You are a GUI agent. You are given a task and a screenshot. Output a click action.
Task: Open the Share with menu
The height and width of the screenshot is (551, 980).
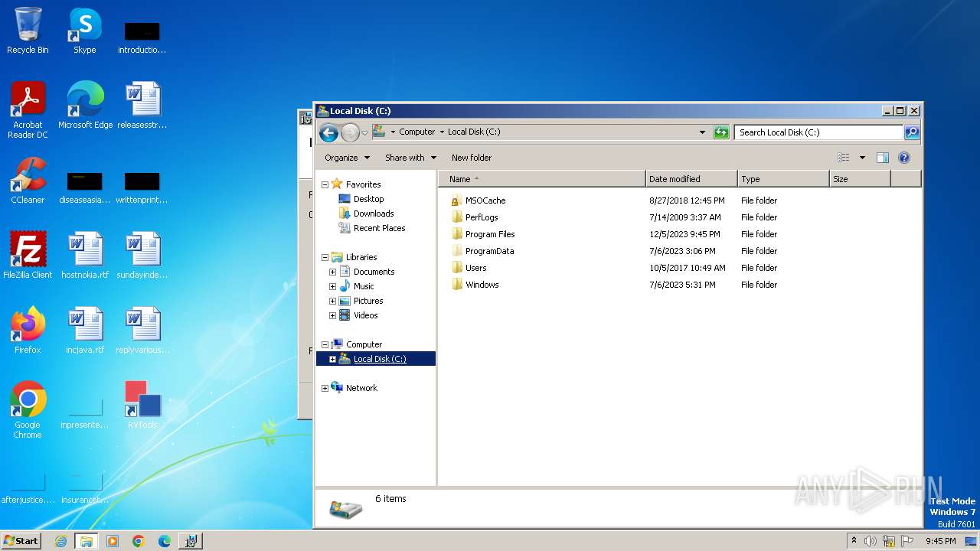(410, 158)
